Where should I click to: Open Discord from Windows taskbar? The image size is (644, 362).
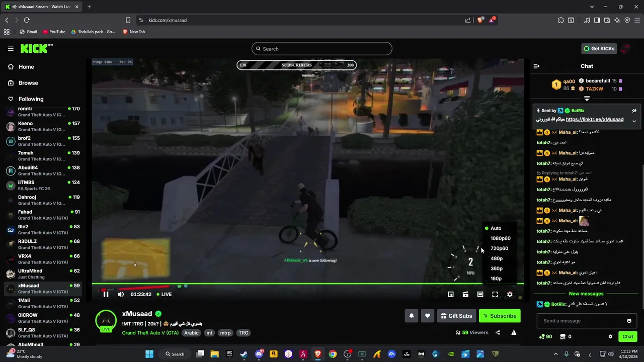pyautogui.click(x=259, y=354)
